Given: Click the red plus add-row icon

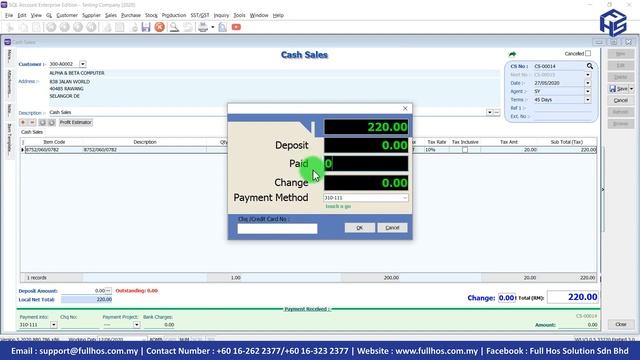Looking at the screenshot, I should 23,122.
